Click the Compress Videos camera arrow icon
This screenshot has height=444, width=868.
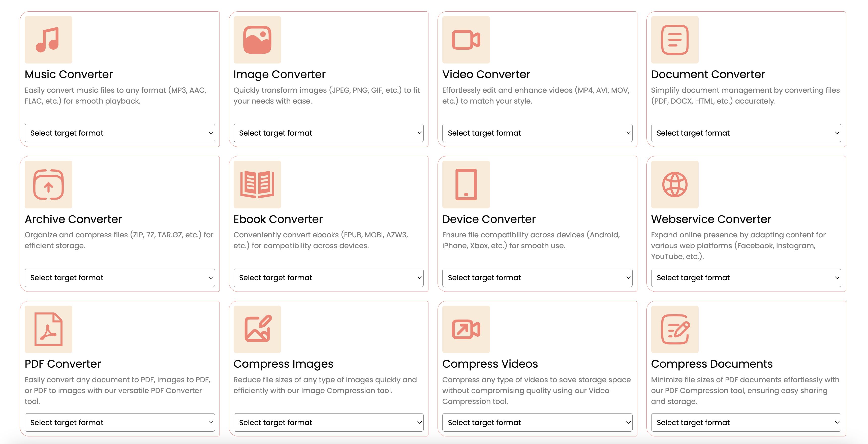466,329
